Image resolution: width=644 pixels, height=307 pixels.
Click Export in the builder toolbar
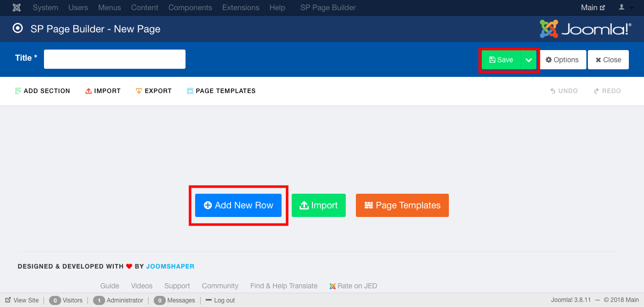pyautogui.click(x=154, y=91)
